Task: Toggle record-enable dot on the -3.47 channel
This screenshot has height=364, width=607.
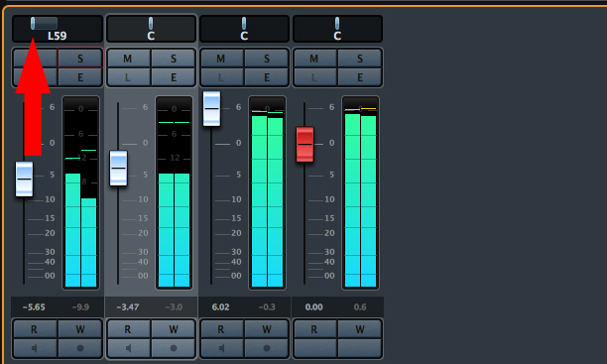Action: tap(174, 348)
